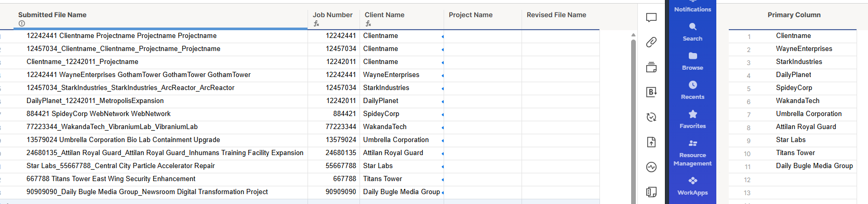Image resolution: width=868 pixels, height=204 pixels.
Task: Open Browse in the navigation bar
Action: [692, 61]
